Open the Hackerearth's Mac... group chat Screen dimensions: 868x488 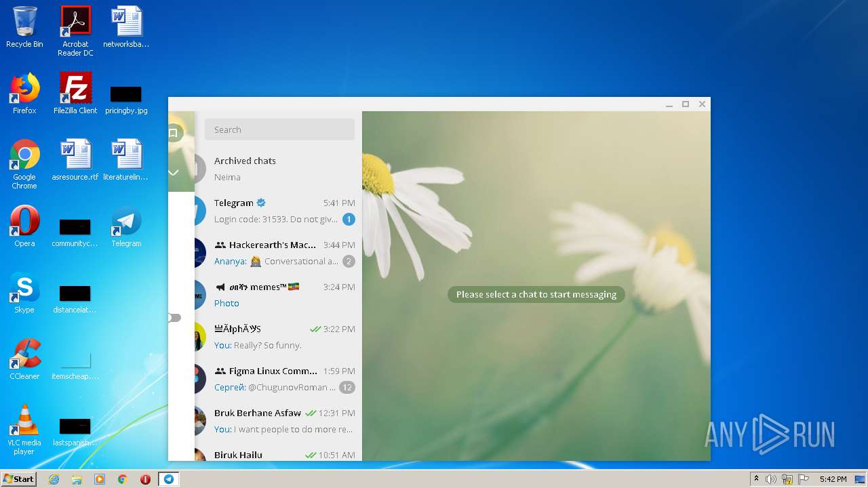coord(278,253)
